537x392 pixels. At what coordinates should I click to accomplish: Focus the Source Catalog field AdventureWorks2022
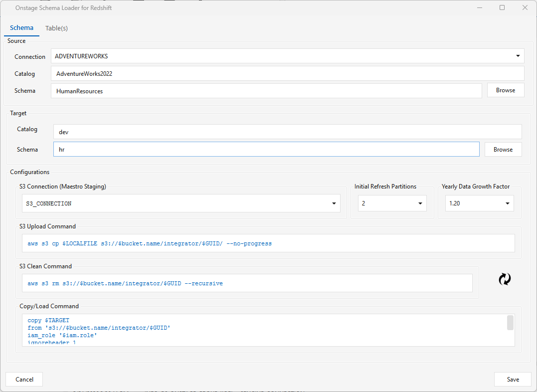click(288, 73)
